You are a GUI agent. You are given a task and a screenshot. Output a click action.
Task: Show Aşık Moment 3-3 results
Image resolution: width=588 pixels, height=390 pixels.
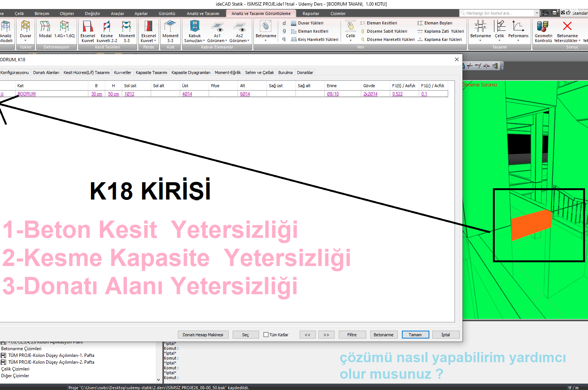pos(170,32)
